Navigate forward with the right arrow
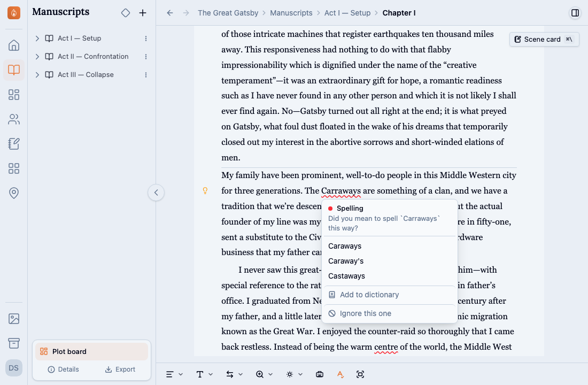Image resolution: width=588 pixels, height=385 pixels. [x=186, y=13]
